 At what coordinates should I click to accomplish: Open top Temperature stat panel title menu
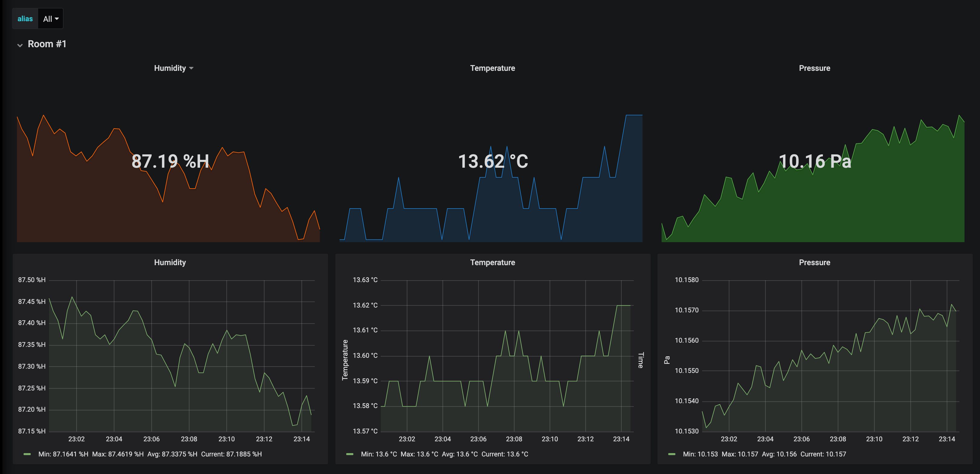point(492,68)
